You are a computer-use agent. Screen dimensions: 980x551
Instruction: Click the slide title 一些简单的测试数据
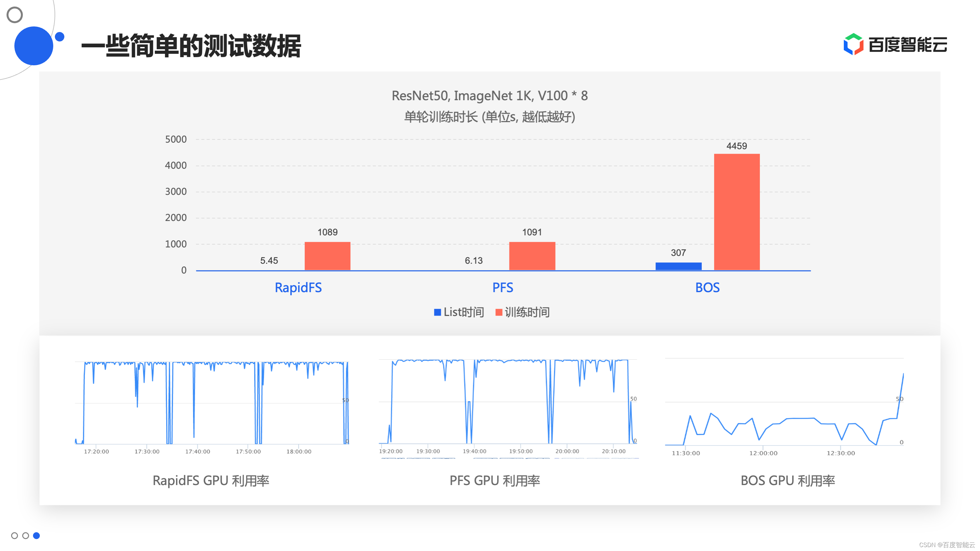tap(191, 46)
